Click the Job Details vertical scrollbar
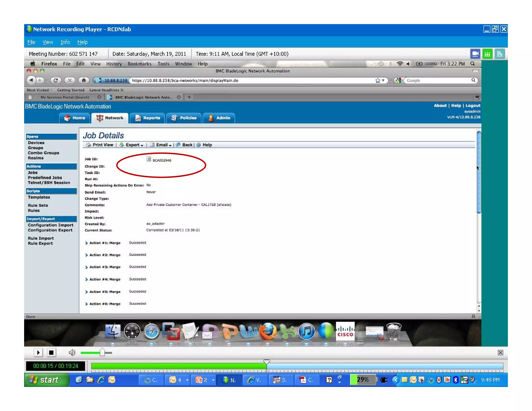Image resolution: width=532 pixels, height=411 pixels. point(478,172)
